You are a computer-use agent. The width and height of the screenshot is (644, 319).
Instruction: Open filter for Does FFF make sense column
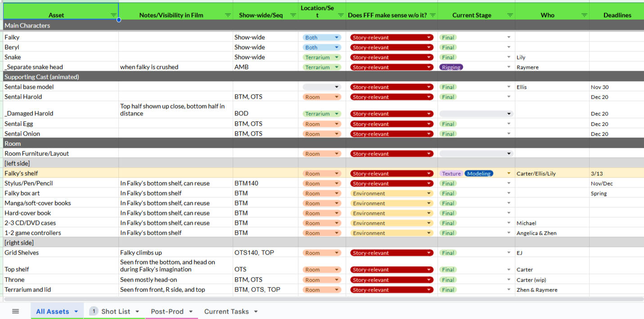click(x=432, y=15)
